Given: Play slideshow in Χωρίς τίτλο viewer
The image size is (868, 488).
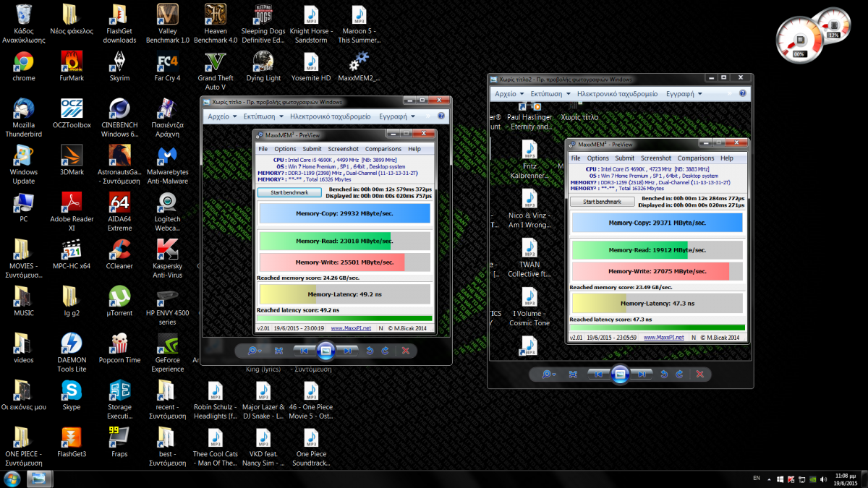Looking at the screenshot, I should pos(325,351).
